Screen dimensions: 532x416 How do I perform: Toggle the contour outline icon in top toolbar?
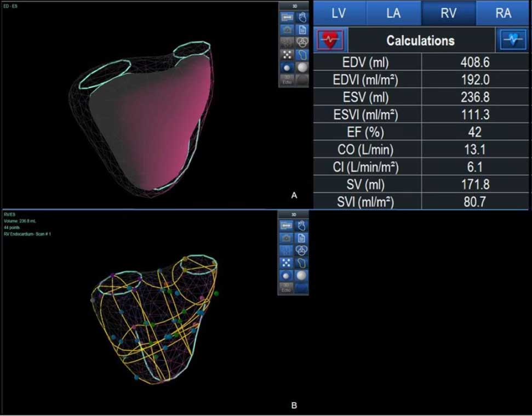[x=301, y=55]
